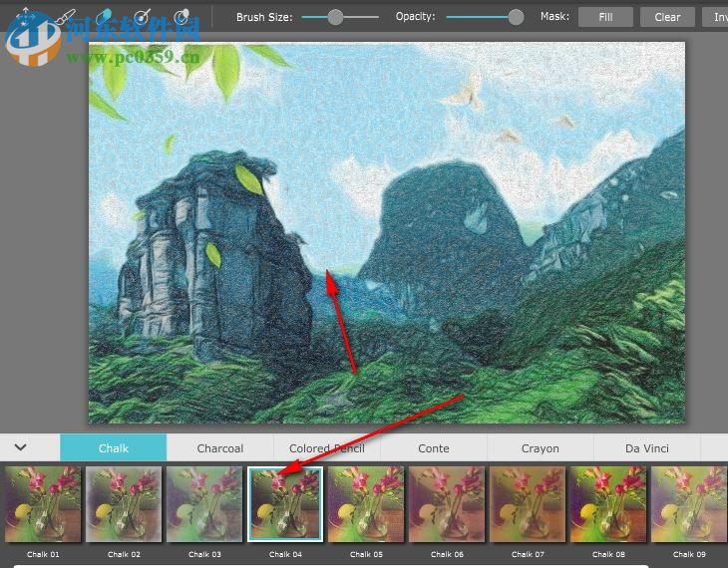Click the Chalk 01 label text
The height and width of the screenshot is (568, 728).
(43, 554)
